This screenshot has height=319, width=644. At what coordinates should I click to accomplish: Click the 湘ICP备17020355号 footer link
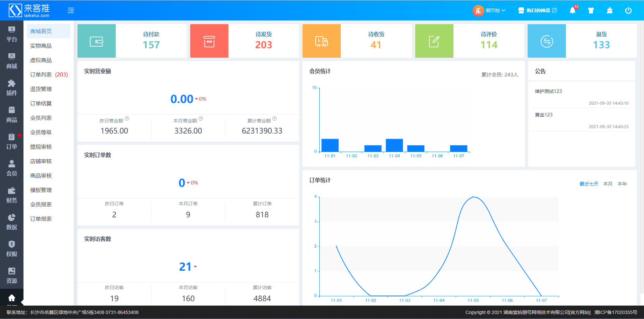click(616, 312)
